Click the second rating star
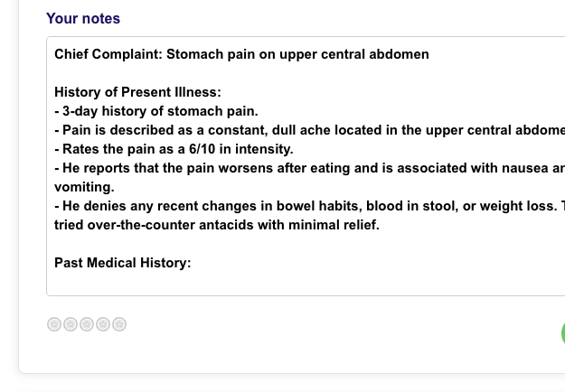This screenshot has height=392, width=565. tap(71, 324)
